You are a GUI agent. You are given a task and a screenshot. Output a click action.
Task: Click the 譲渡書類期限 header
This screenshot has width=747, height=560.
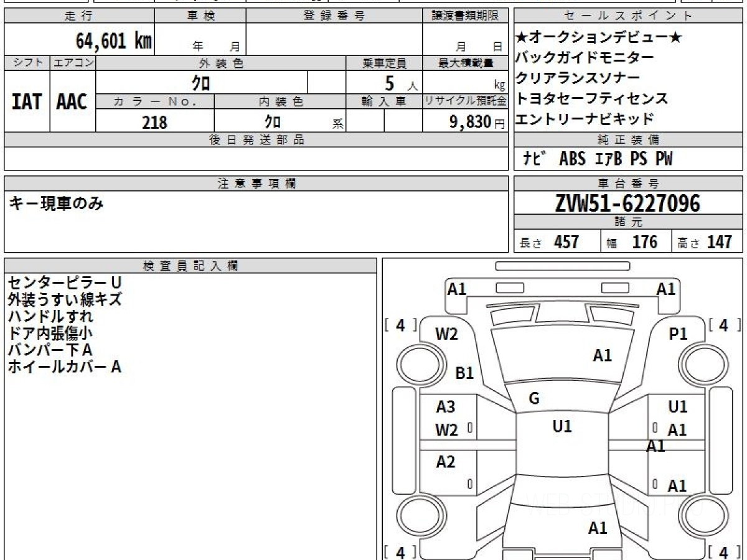465,16
